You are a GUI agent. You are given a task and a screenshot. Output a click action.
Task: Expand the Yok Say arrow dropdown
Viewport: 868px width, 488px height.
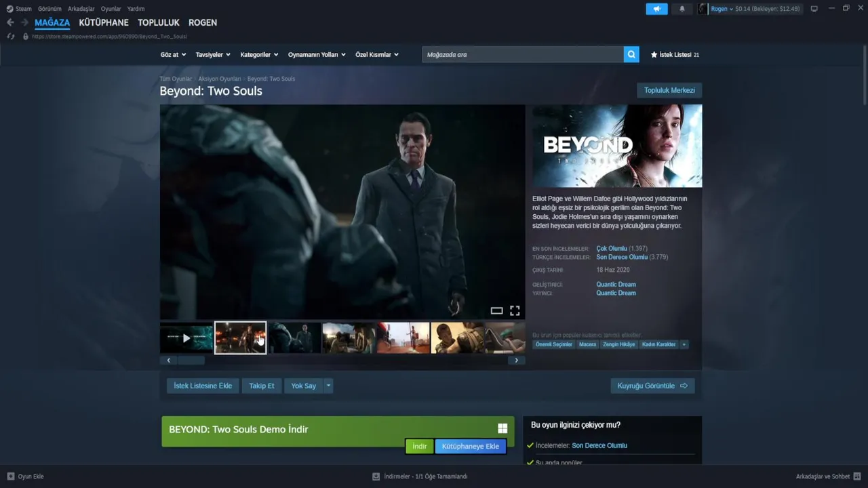coord(328,386)
